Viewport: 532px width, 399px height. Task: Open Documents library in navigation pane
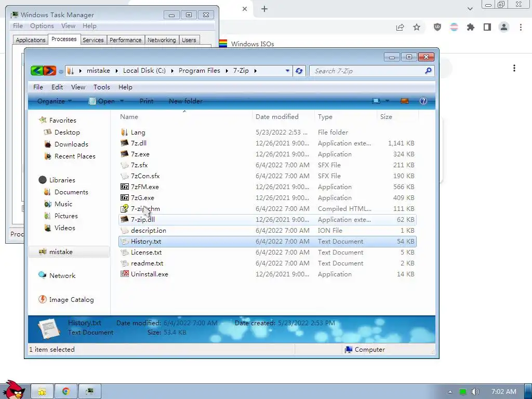(x=71, y=192)
